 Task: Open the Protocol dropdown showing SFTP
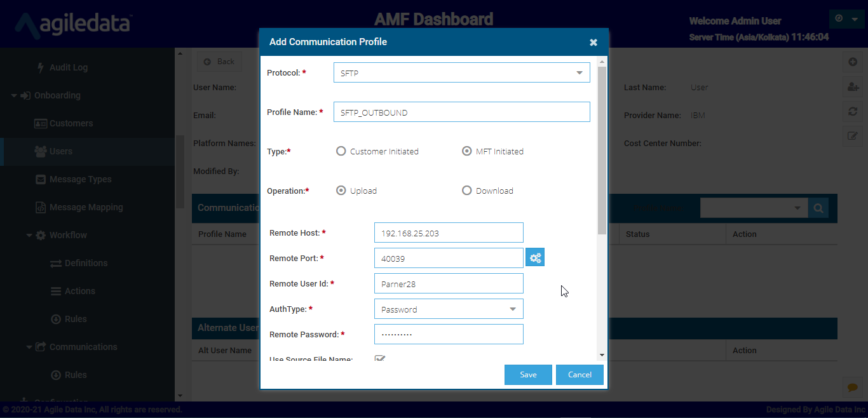coord(461,73)
